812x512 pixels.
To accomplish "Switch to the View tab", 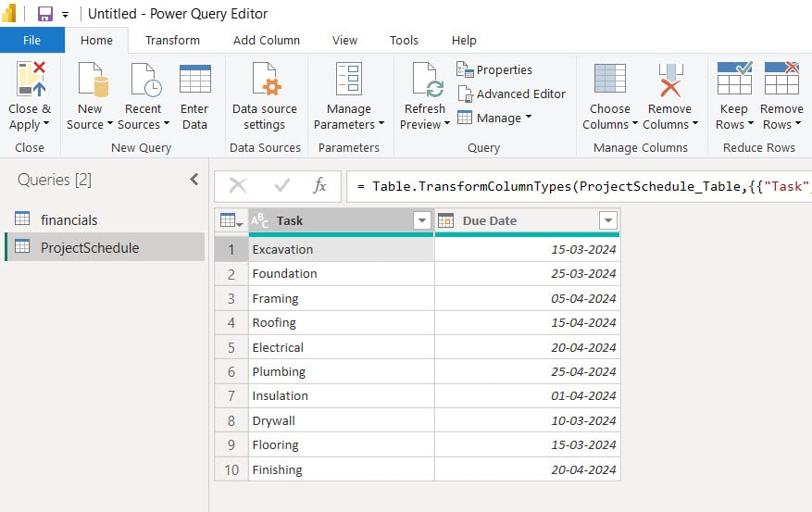I will click(x=344, y=40).
